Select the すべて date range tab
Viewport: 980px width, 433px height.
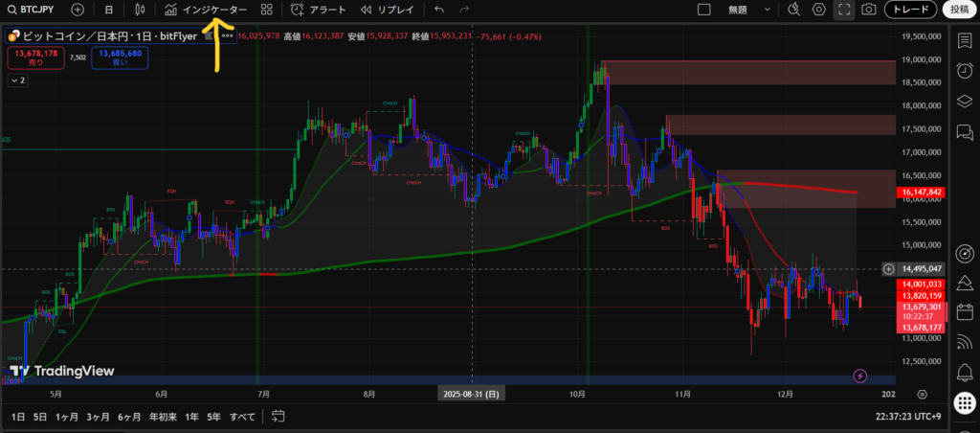point(243,417)
